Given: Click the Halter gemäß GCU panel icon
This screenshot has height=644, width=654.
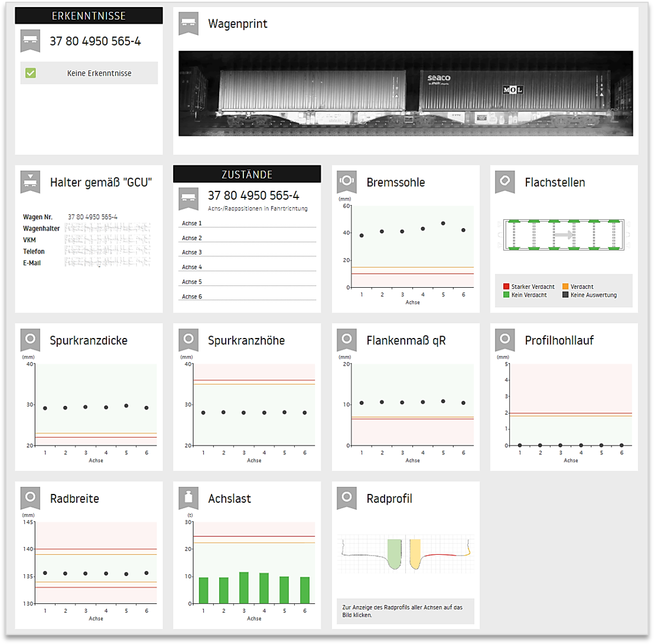Looking at the screenshot, I should point(30,183).
